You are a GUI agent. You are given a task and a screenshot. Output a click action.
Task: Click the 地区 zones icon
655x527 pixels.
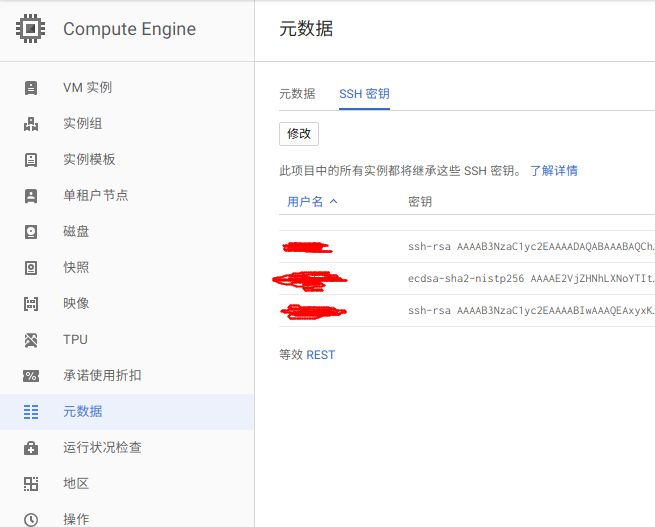(31, 484)
